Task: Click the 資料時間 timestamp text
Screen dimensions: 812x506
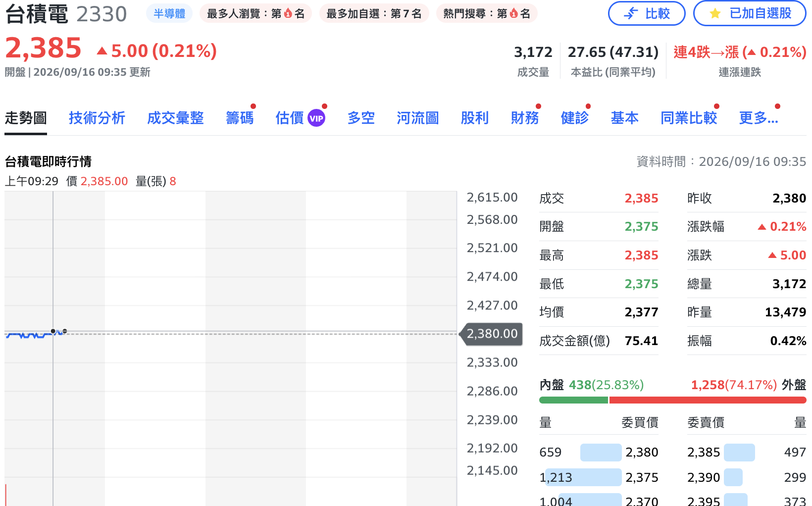Action: 721,162
